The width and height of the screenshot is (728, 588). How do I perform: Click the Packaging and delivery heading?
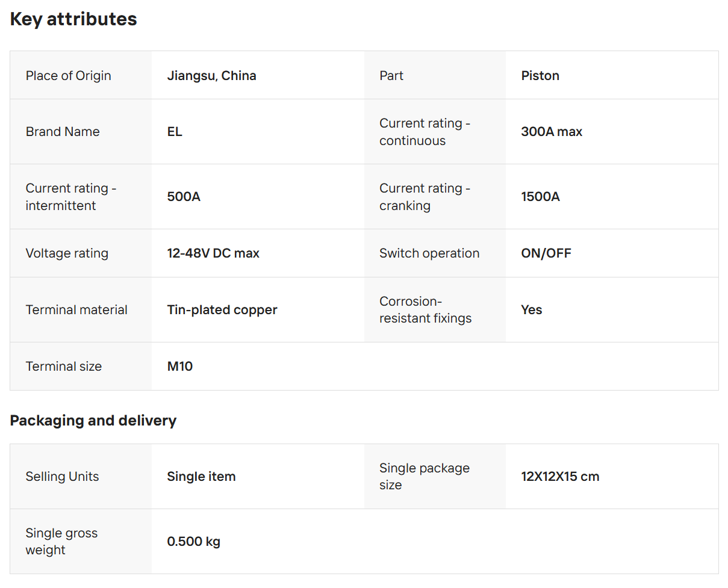93,421
